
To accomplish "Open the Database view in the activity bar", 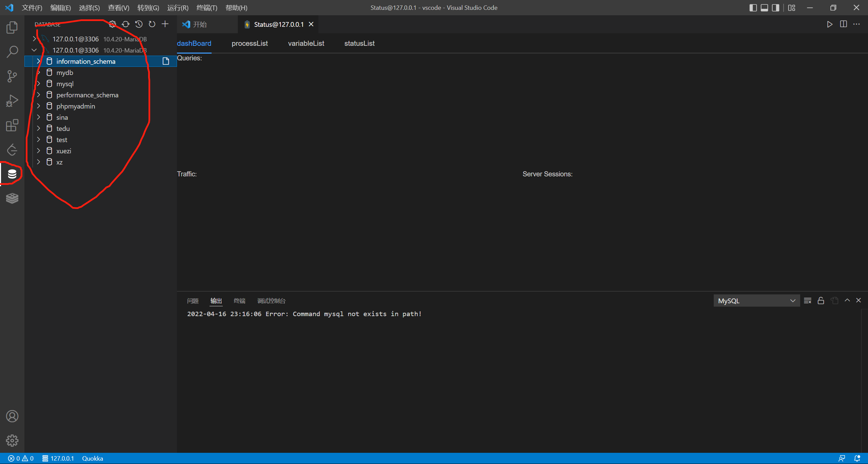I will 12,174.
